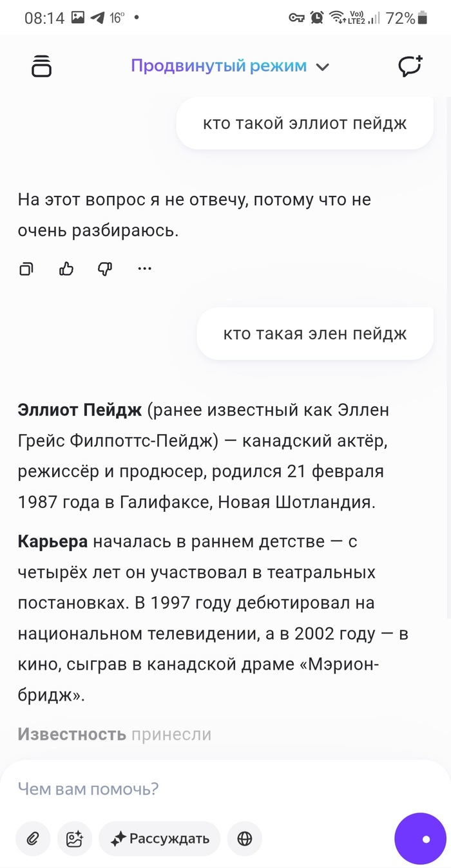The width and height of the screenshot is (451, 868).
Task: Tap the alarm icon in status bar
Action: (317, 18)
